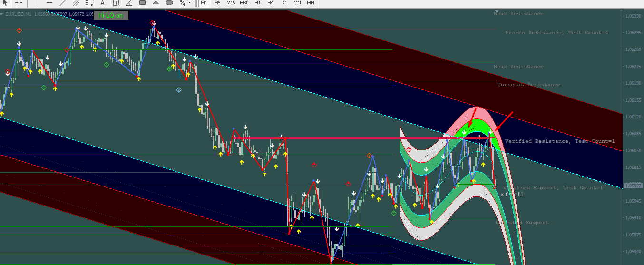This screenshot has width=644, height=265.
Task: Click the 1.06295 price scale value
Action: pos(633,33)
